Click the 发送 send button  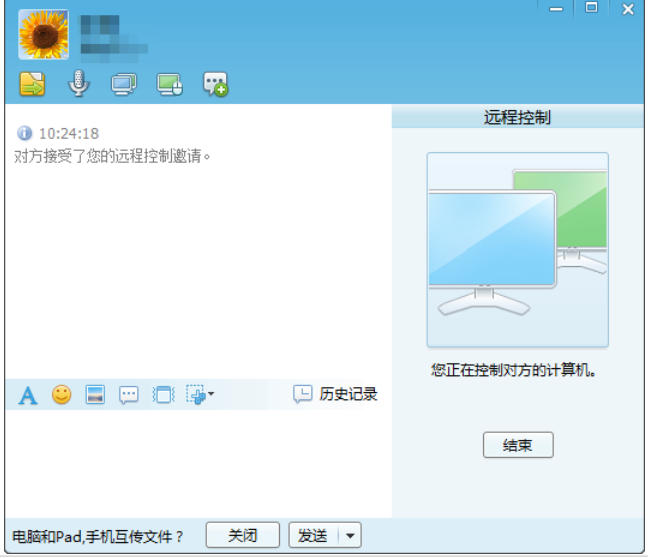pyautogui.click(x=313, y=535)
